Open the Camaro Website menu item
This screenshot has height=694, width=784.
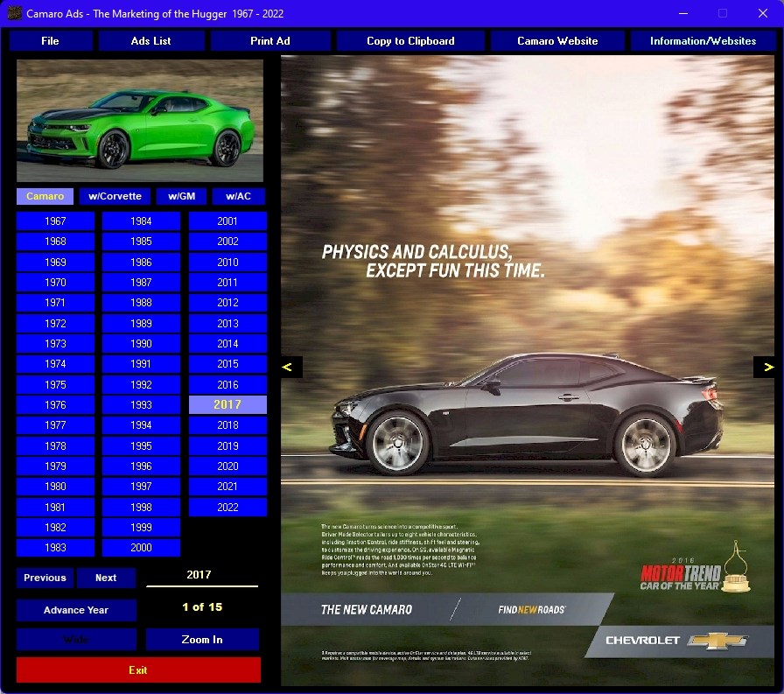557,41
